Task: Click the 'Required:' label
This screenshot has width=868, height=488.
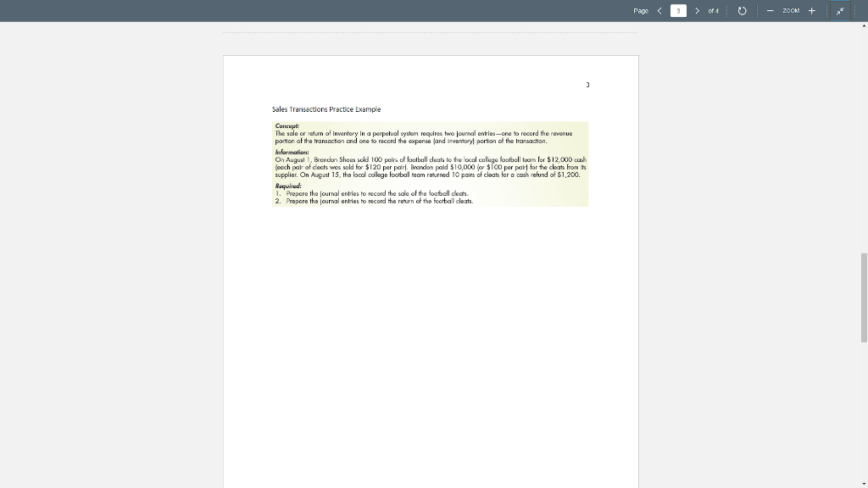Action: point(288,186)
